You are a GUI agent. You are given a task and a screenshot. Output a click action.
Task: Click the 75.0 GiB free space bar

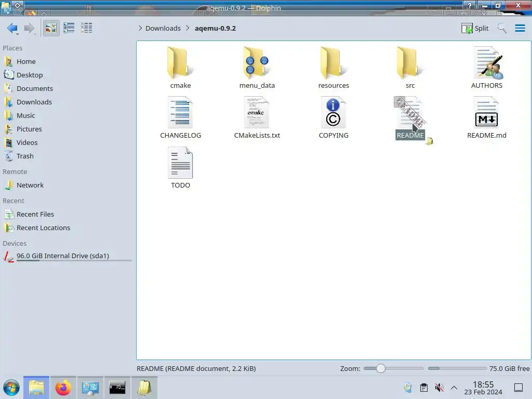coord(457,368)
